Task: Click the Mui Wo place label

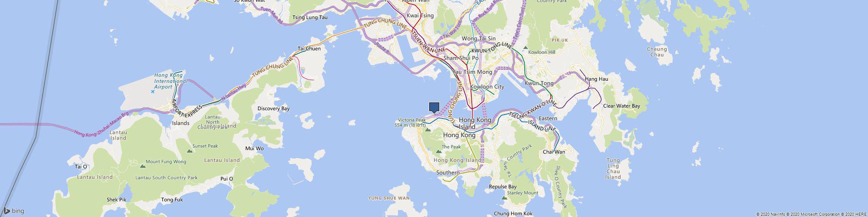Action: pyautogui.click(x=254, y=148)
